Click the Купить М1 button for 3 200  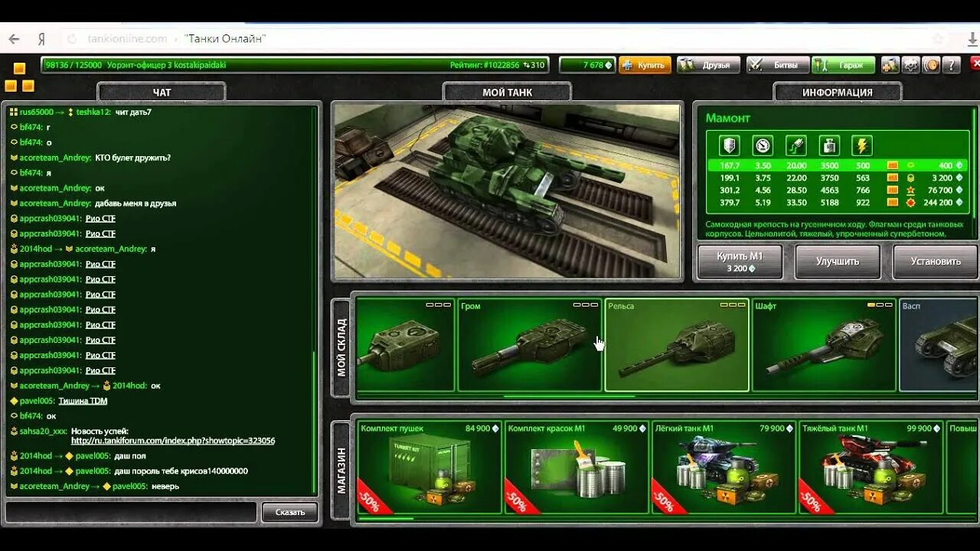pos(740,262)
